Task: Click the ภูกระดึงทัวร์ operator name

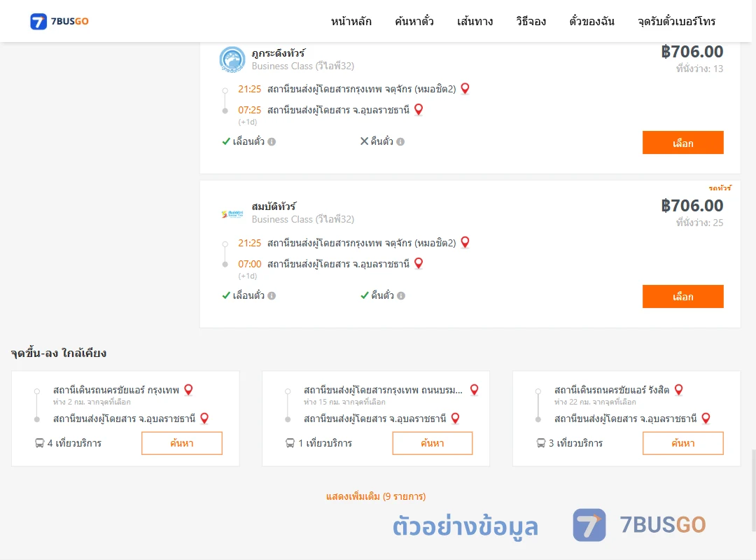Action: 278,53
